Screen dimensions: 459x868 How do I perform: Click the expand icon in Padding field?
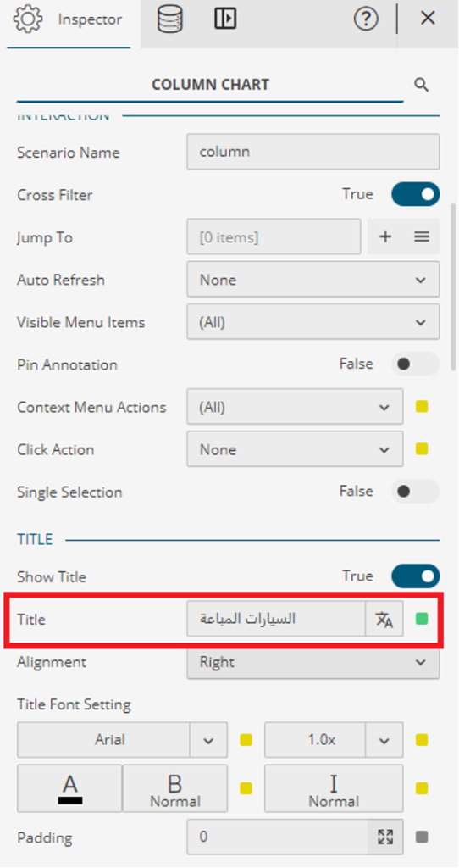pyautogui.click(x=384, y=837)
